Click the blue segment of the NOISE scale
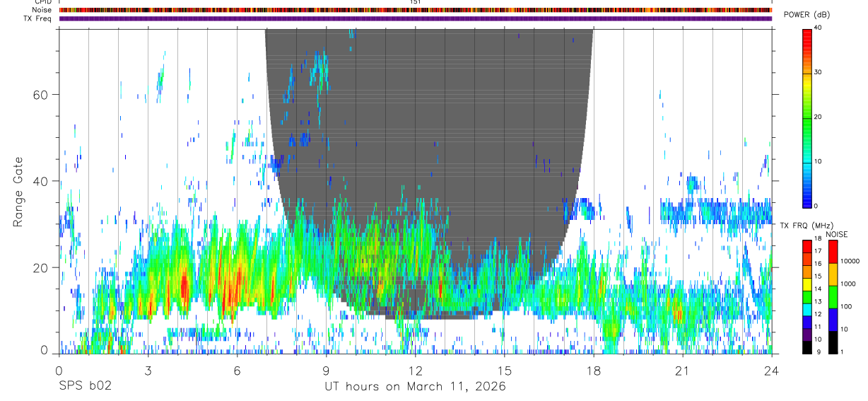This screenshot has width=868, height=401. (x=833, y=320)
